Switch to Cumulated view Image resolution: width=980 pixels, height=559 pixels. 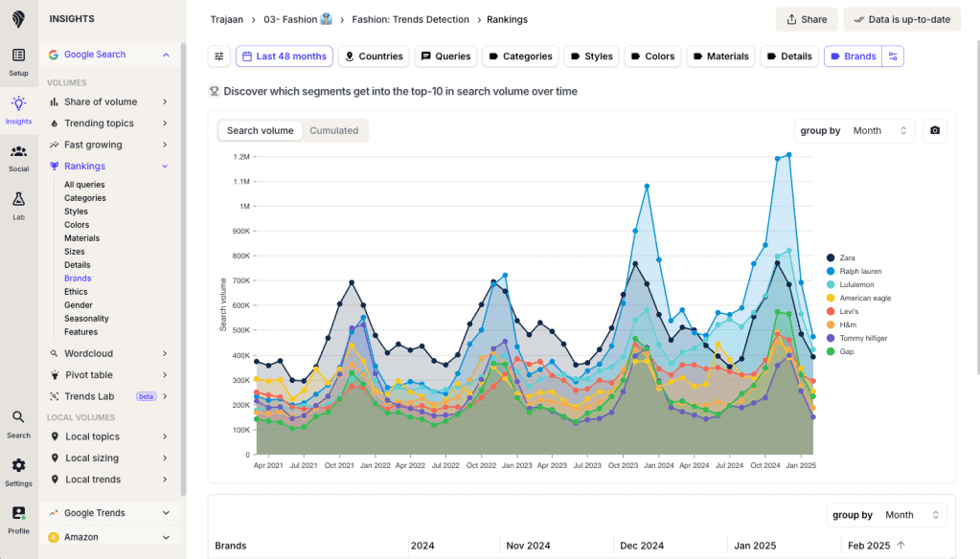[x=333, y=130]
